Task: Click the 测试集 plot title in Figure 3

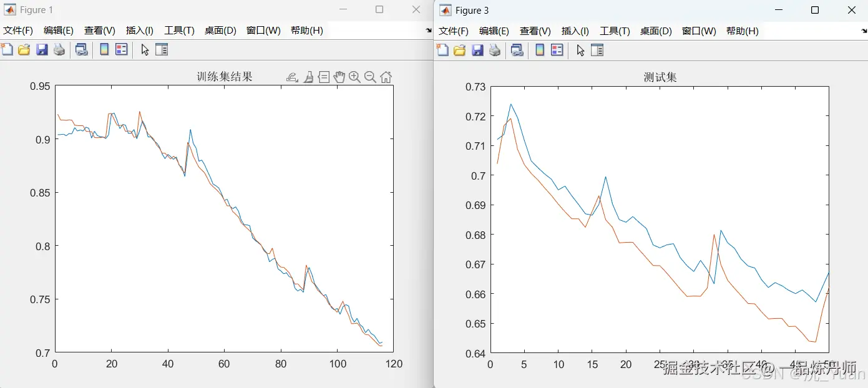Action: (x=660, y=77)
